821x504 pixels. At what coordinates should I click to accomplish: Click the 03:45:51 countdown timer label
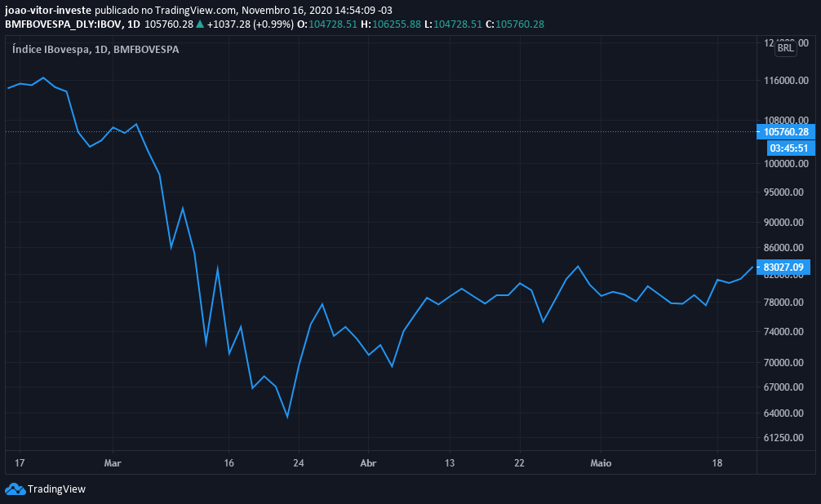791,148
